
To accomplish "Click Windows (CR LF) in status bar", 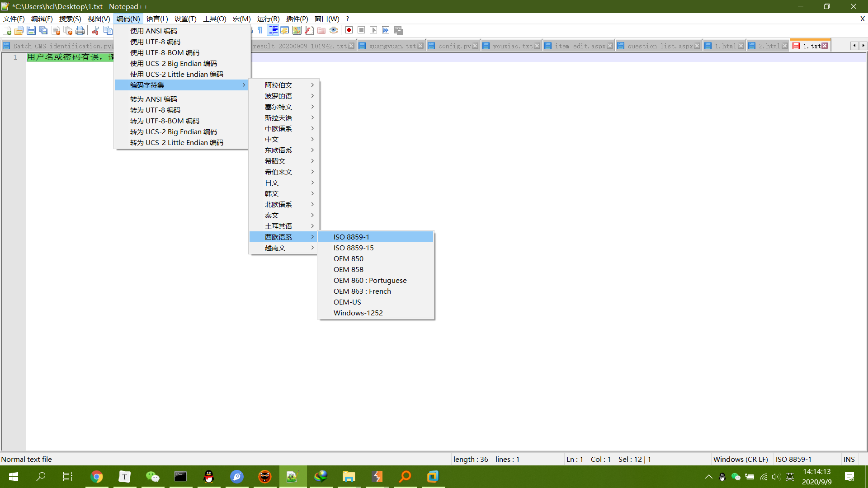I will (x=741, y=459).
